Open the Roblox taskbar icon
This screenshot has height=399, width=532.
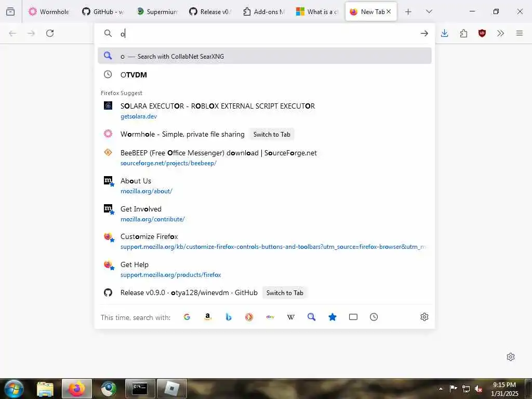(172, 389)
